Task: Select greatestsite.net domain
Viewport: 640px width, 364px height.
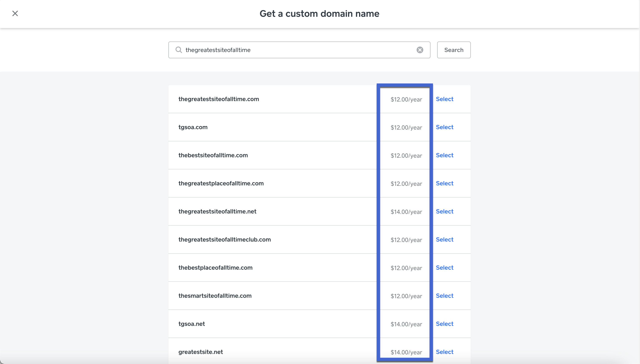Action: (444, 352)
